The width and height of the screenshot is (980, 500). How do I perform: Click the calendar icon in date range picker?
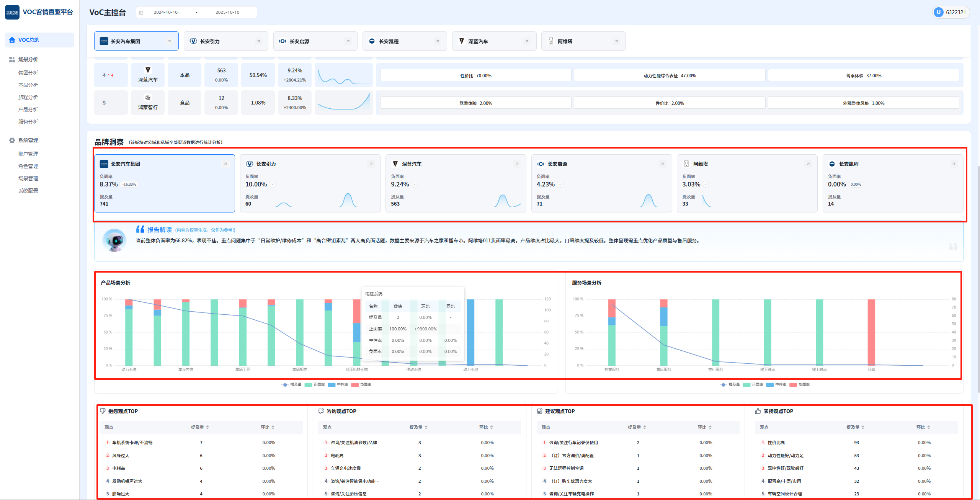click(141, 12)
